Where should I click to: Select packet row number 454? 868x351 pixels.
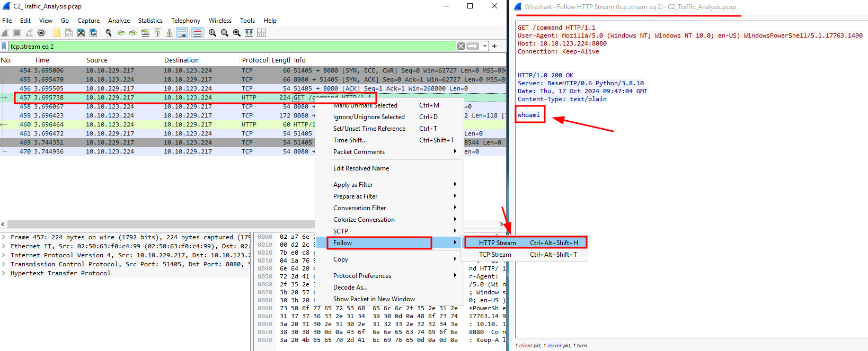tap(253, 70)
